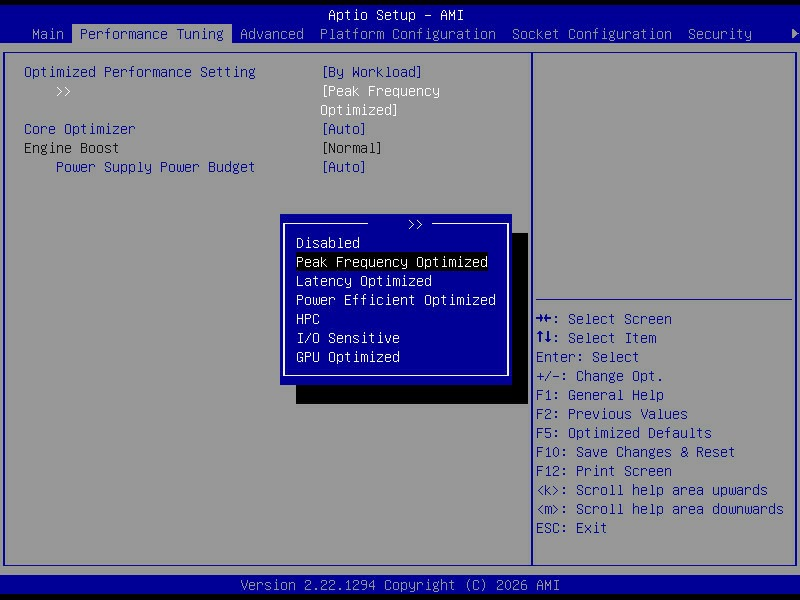Viewport: 800px width, 600px height.
Task: Click the Aptio Setup - AMI title
Action: tap(396, 15)
